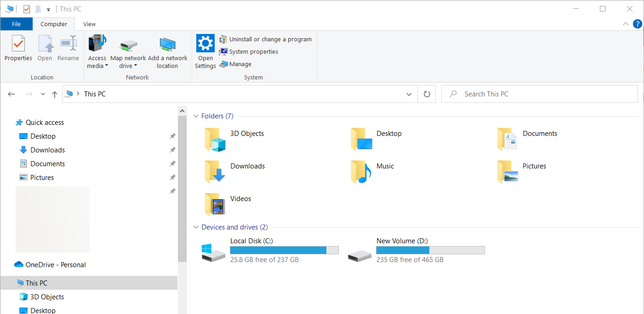Screen dimensions: 644x314
Task: Click the Properties icon in the ribbon
Action: (18, 48)
